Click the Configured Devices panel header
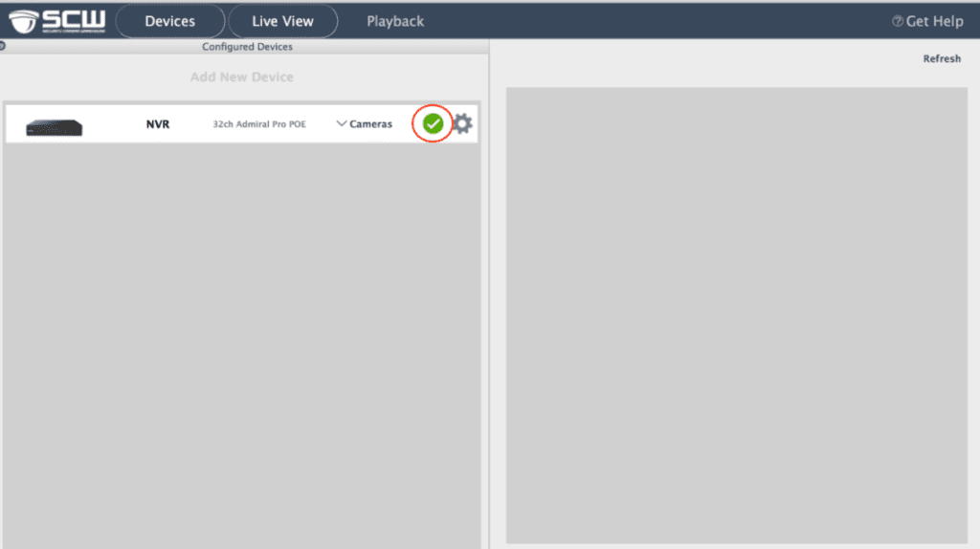 247,46
